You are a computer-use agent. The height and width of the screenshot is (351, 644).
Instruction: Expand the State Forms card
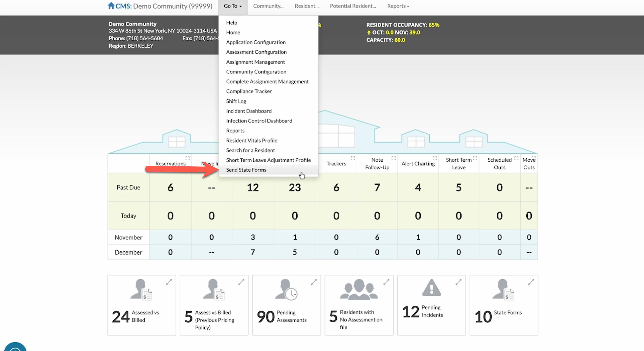click(531, 282)
